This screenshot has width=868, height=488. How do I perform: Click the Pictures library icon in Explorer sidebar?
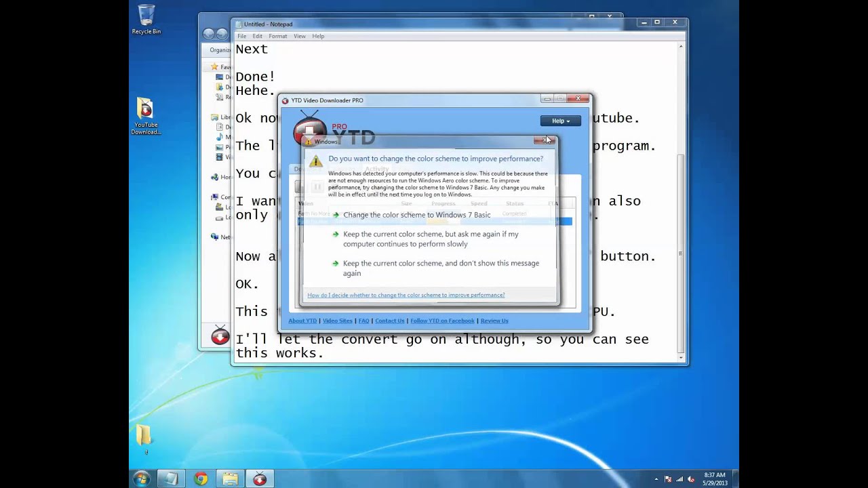pyautogui.click(x=219, y=147)
